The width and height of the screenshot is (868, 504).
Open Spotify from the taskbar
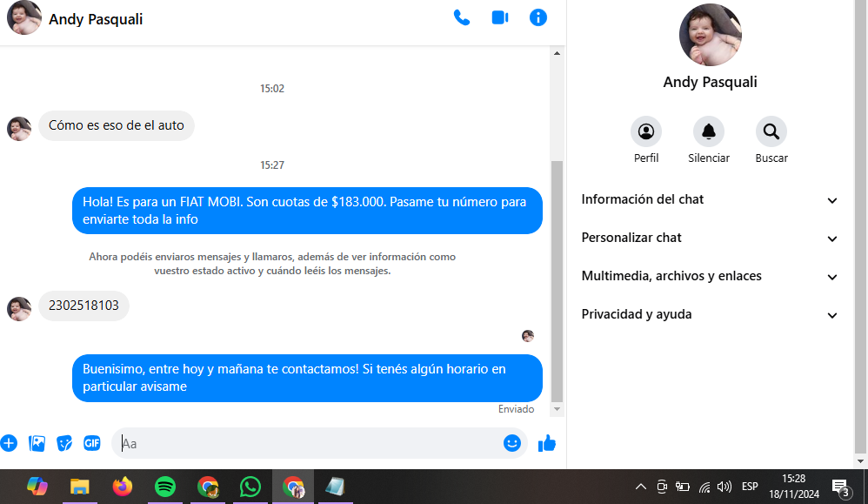tap(165, 487)
